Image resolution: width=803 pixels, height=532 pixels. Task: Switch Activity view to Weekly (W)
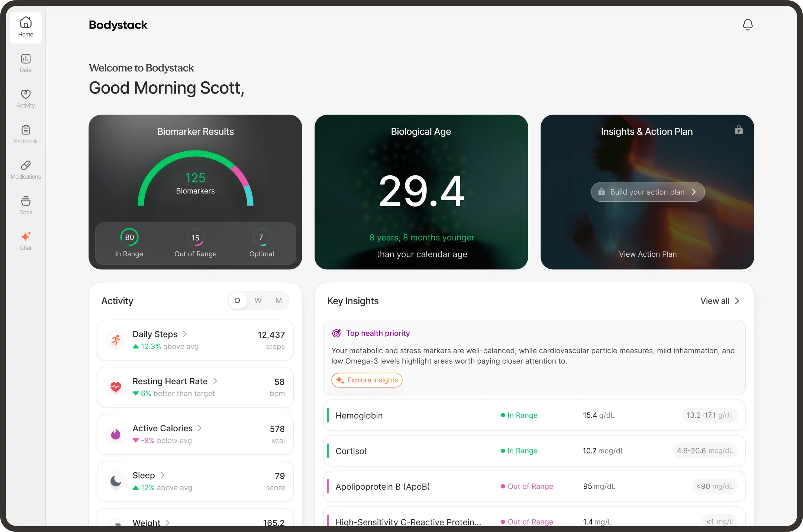(x=258, y=301)
